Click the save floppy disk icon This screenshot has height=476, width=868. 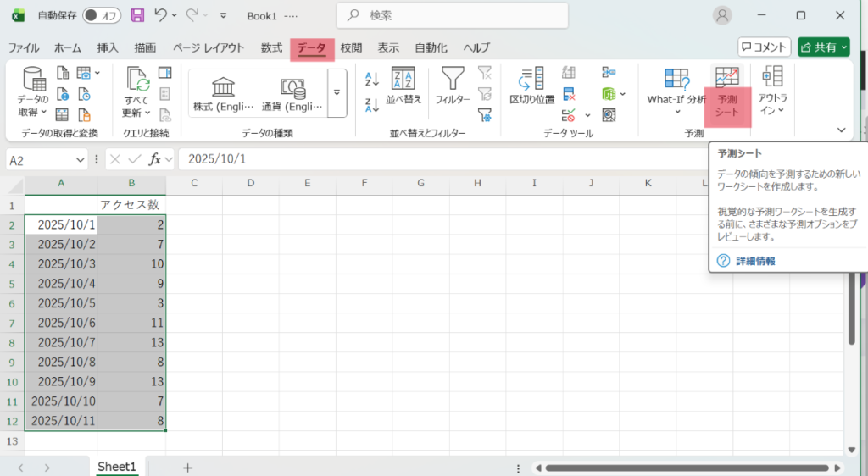[x=137, y=15]
